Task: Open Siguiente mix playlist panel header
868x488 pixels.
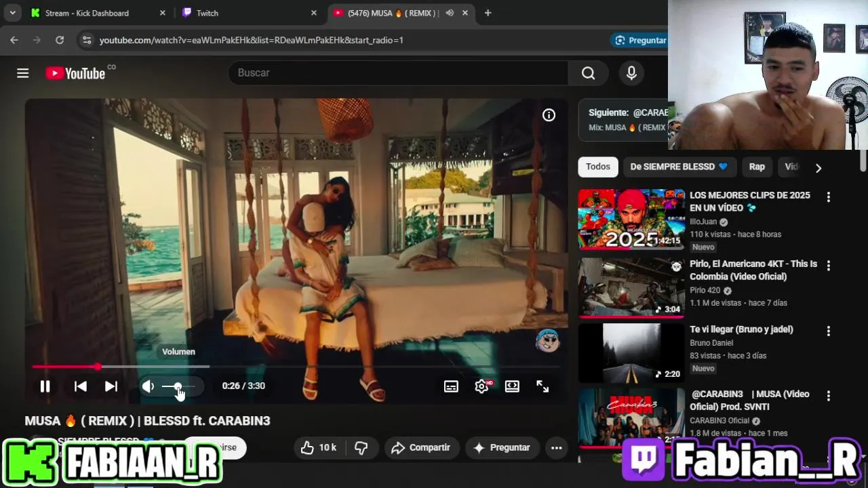Action: click(624, 119)
